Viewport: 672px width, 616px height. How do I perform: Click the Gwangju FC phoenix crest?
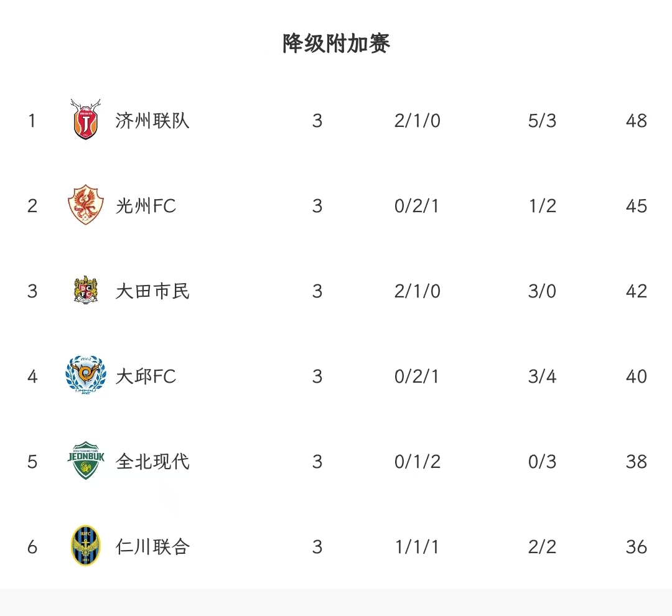(86, 205)
